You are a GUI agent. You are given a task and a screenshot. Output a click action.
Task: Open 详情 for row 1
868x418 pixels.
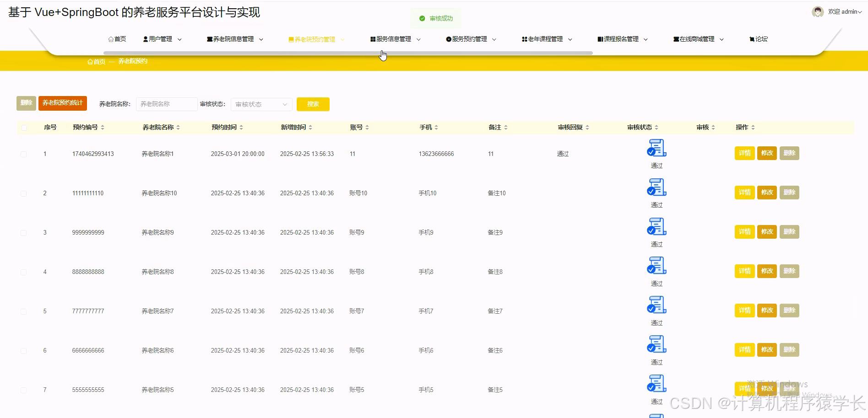coord(745,153)
